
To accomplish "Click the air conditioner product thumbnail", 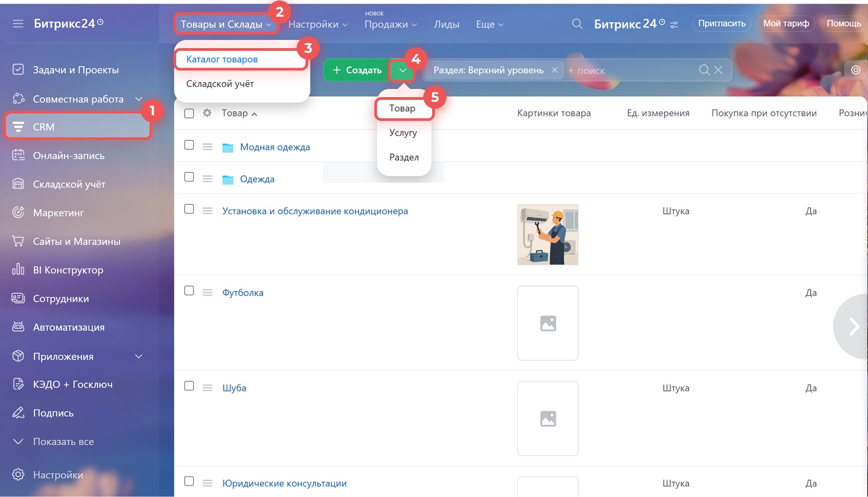I will [547, 234].
